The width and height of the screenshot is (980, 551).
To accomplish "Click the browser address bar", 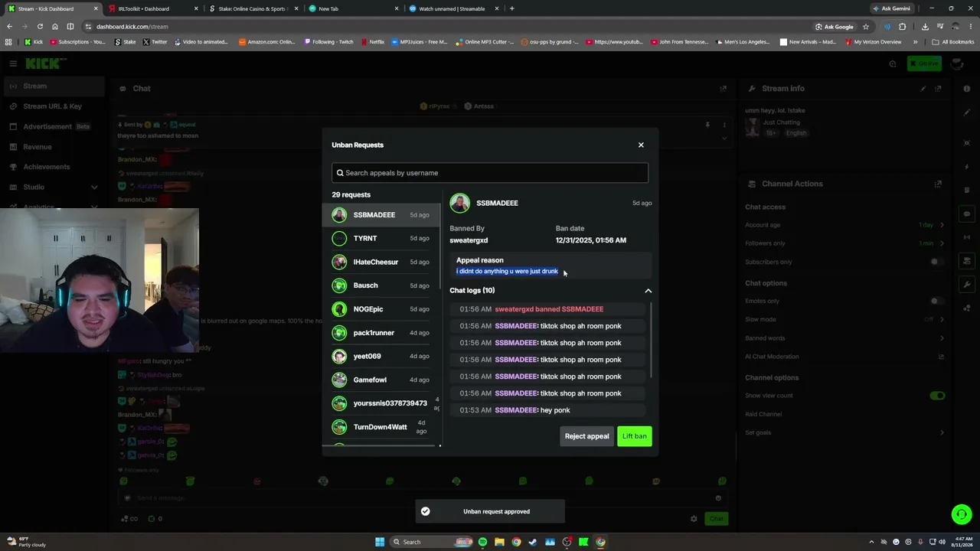I will coord(452,27).
